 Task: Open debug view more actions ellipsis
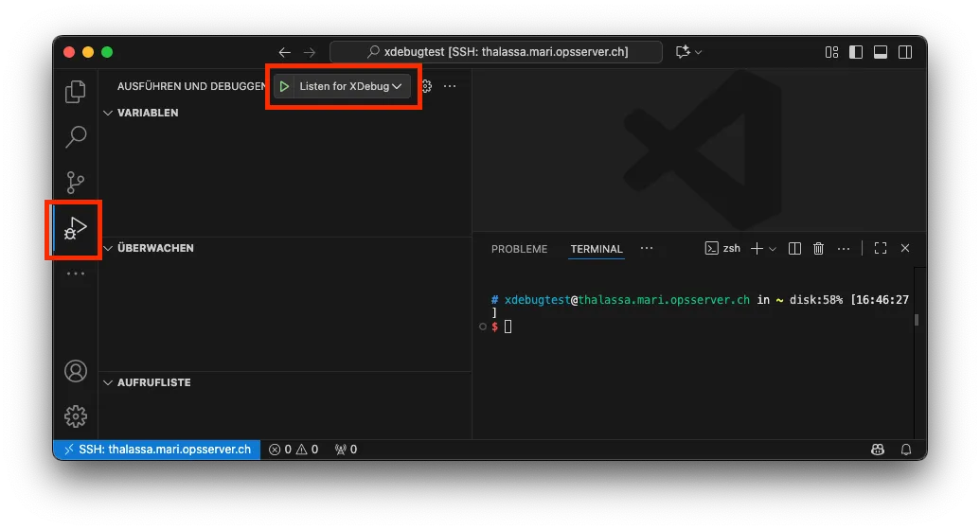[450, 86]
